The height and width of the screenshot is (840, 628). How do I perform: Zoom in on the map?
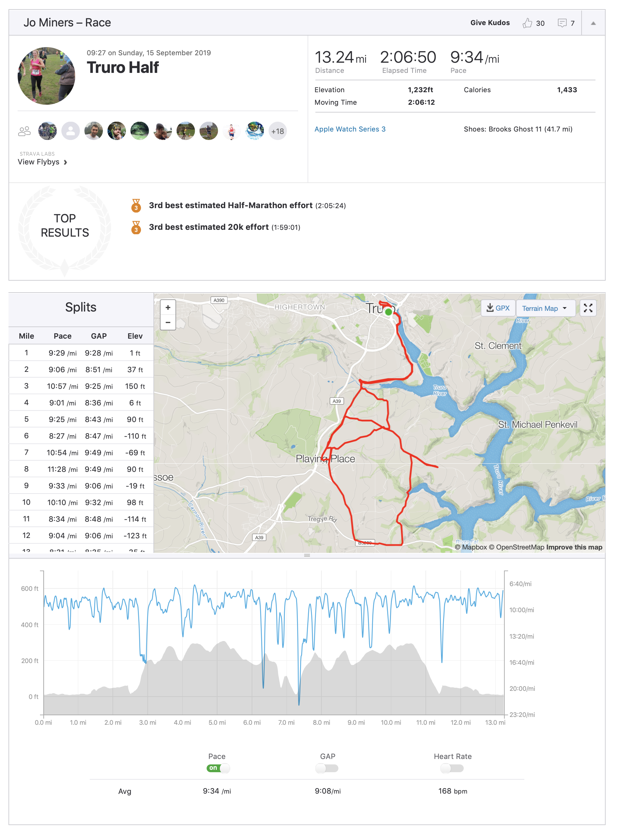[168, 307]
